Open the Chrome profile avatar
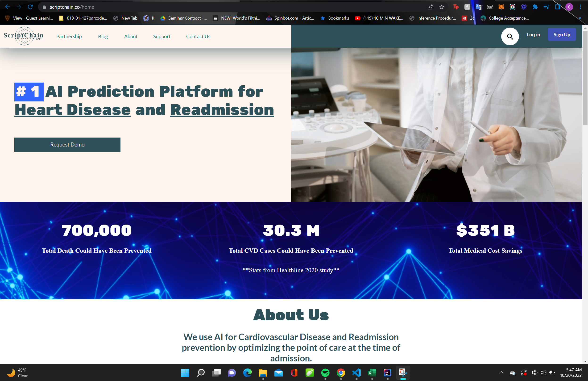 569,7
